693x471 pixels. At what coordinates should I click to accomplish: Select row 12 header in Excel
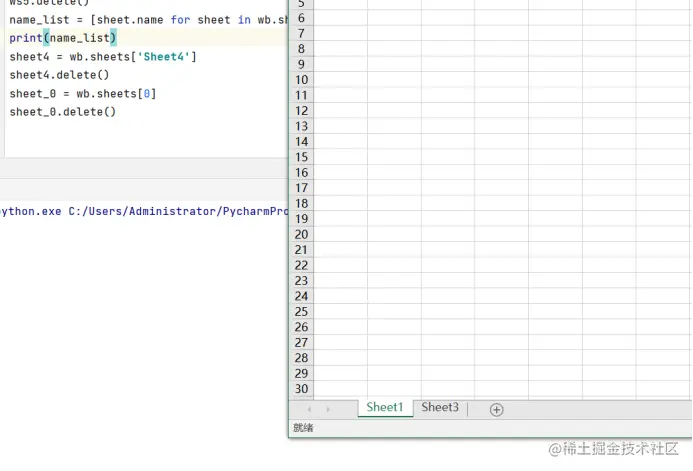point(301,111)
